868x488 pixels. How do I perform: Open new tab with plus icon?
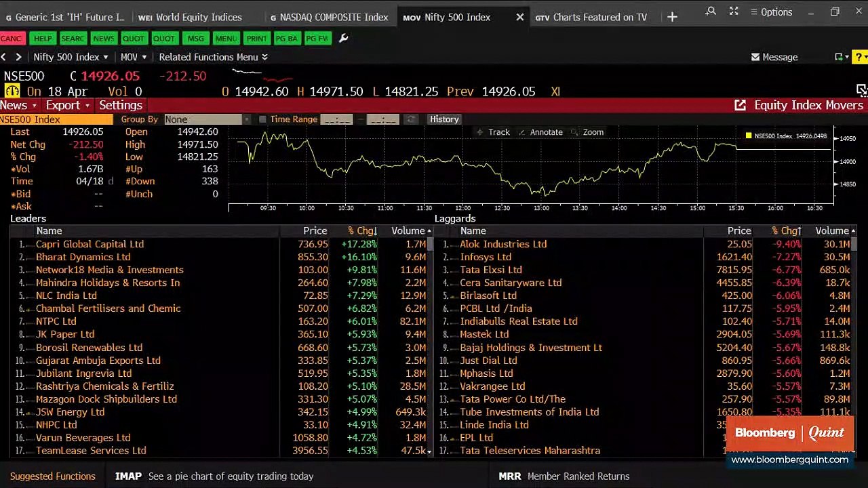tap(672, 17)
